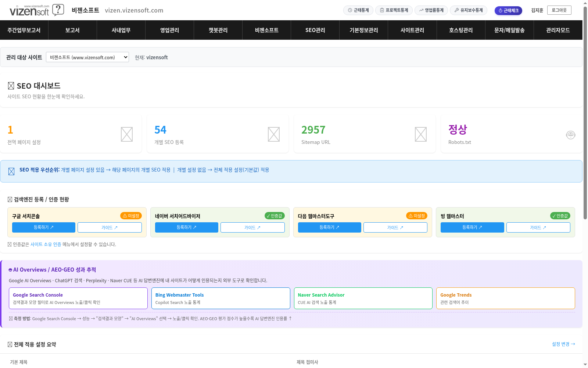Open 프로젝트통계 from the top bar
This screenshot has height=368, width=588.
coord(394,10)
